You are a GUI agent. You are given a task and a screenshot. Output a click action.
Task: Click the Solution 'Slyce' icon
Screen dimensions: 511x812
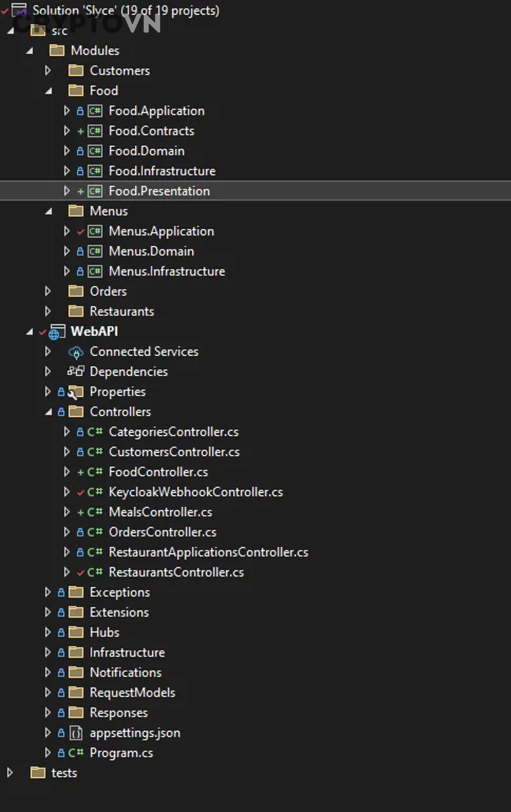click(x=19, y=10)
